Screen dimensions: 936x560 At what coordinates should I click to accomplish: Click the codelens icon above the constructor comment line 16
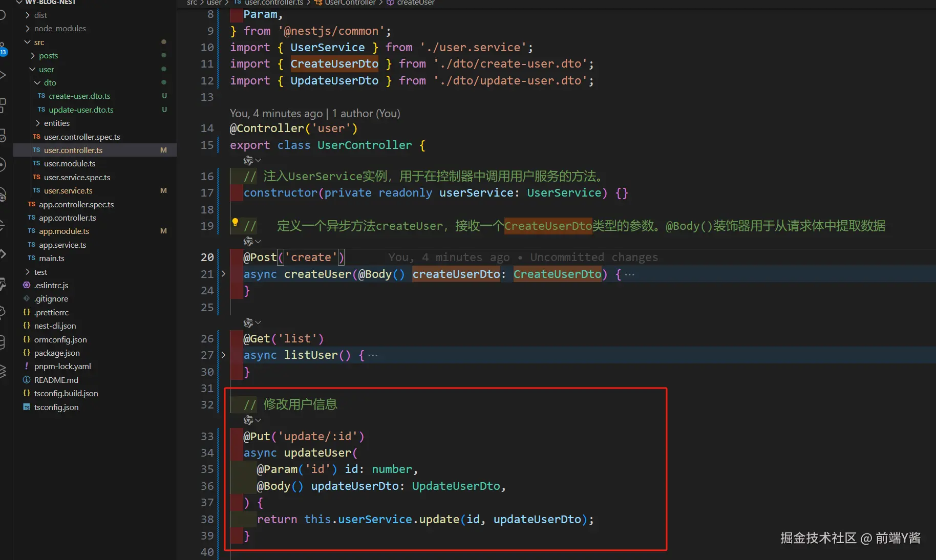[248, 161]
